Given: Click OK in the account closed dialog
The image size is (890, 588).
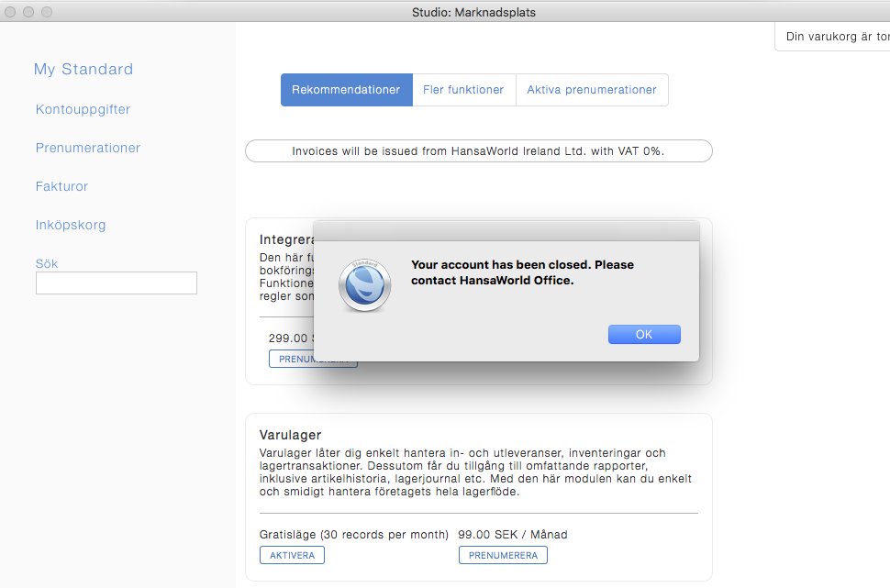Looking at the screenshot, I should (644, 334).
